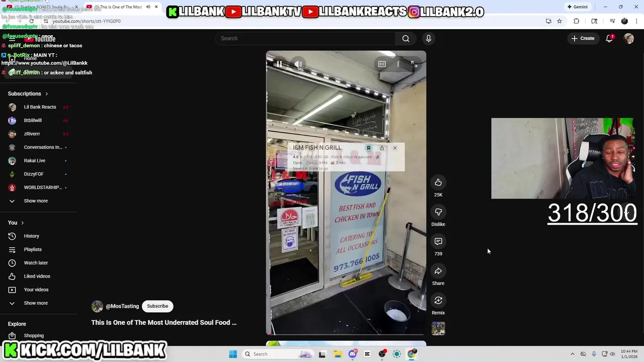Focus the YouTube Search input field
Screen dimensions: 644x362
tap(305, 38)
